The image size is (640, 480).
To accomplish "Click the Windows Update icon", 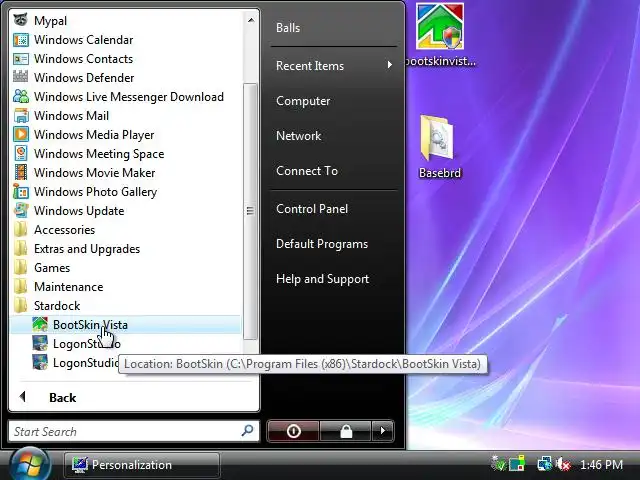I will [20, 211].
